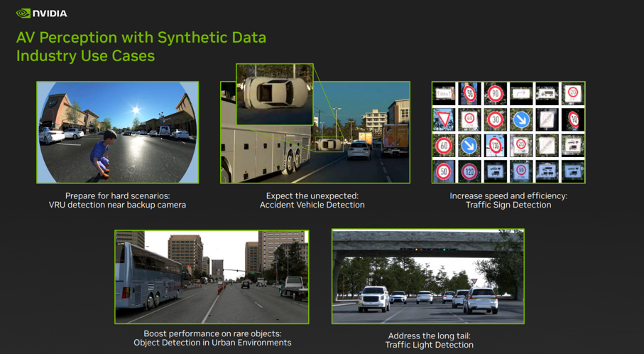This screenshot has height=354, width=644.
Task: Click the Object Detection in Urban Environments caption
Action: point(212,343)
